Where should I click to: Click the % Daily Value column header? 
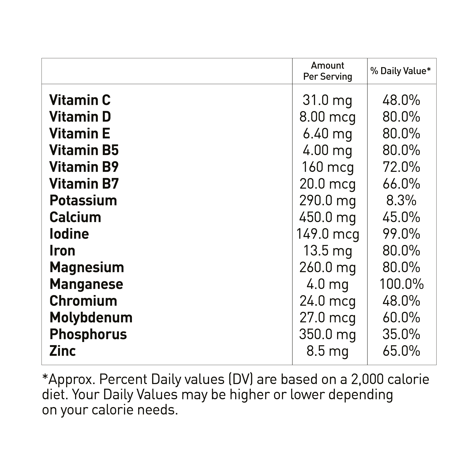(401, 71)
